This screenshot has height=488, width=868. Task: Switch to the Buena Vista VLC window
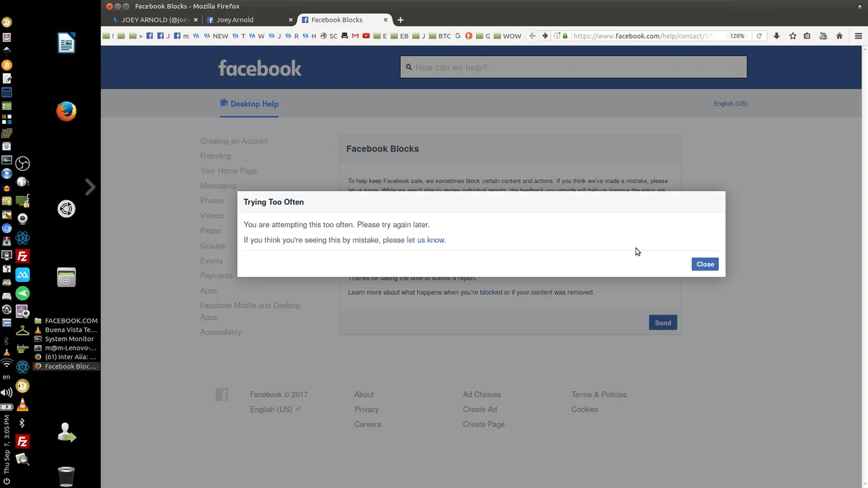tap(66, 329)
